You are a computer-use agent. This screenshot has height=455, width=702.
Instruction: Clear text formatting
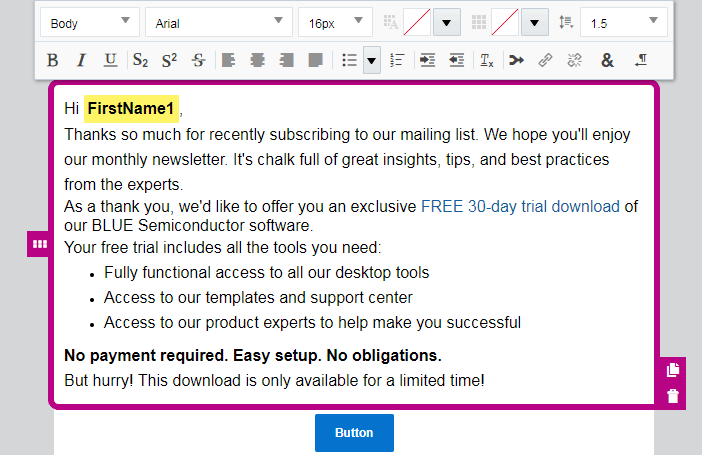coord(487,60)
